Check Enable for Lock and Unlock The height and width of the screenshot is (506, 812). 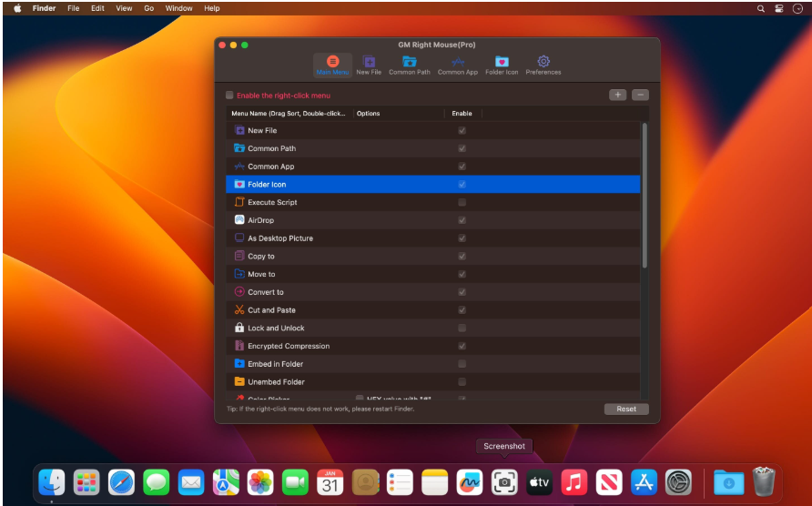pyautogui.click(x=462, y=328)
